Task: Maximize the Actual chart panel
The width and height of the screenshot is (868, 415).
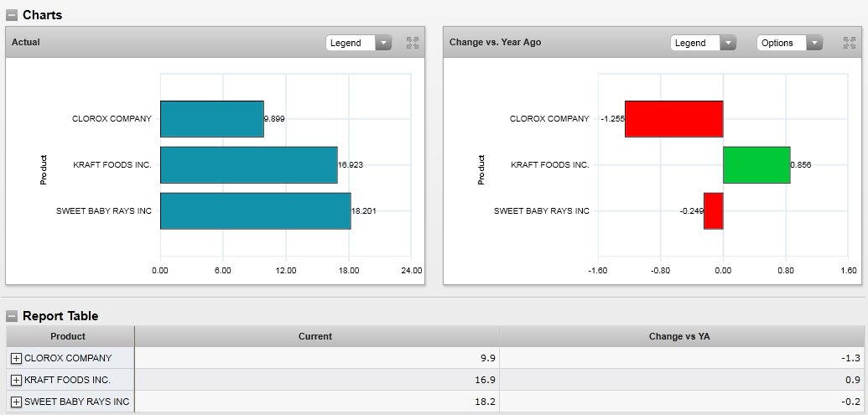Action: tap(413, 43)
